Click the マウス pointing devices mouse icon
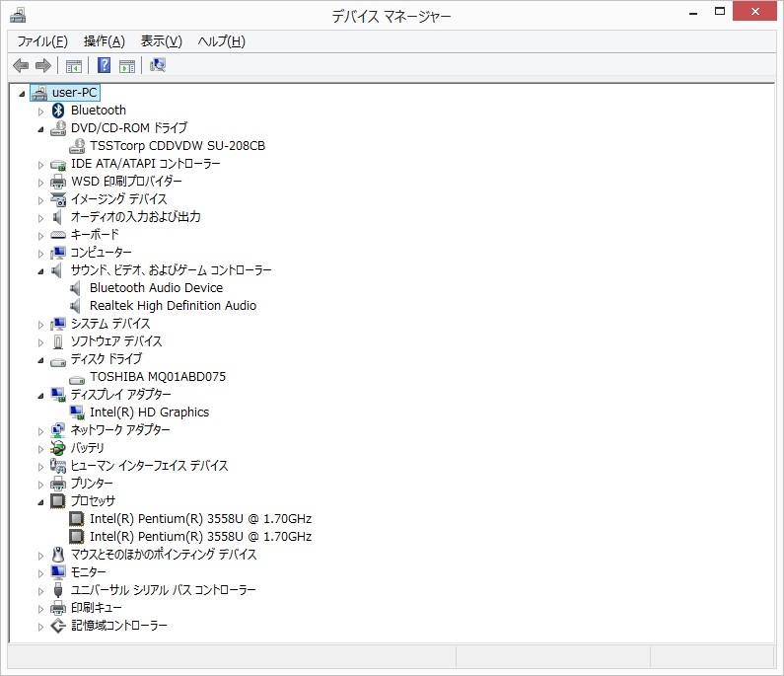Image resolution: width=784 pixels, height=676 pixels. 58,555
